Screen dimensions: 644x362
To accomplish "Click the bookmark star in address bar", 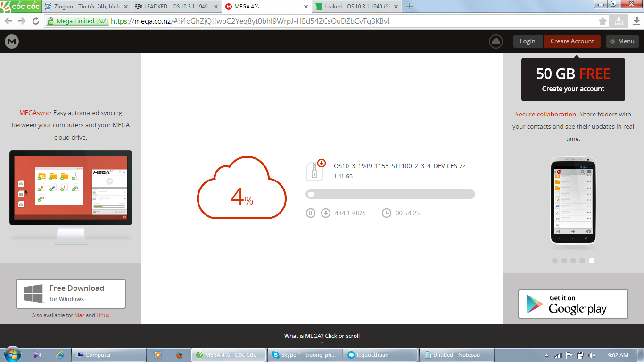I will coord(603,21).
